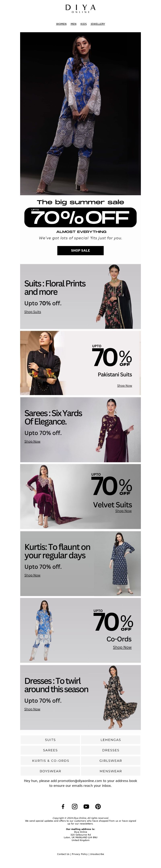Open the LEHENGAS category button
The image size is (161, 868).
point(110,740)
